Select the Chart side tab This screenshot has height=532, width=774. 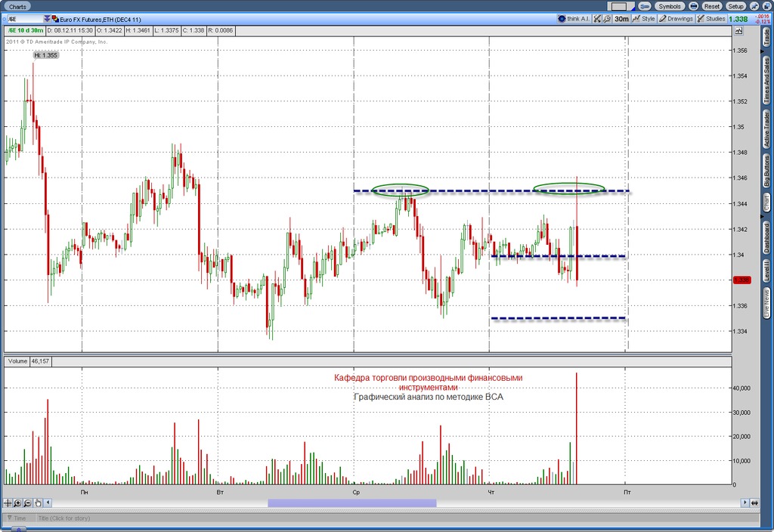(766, 203)
